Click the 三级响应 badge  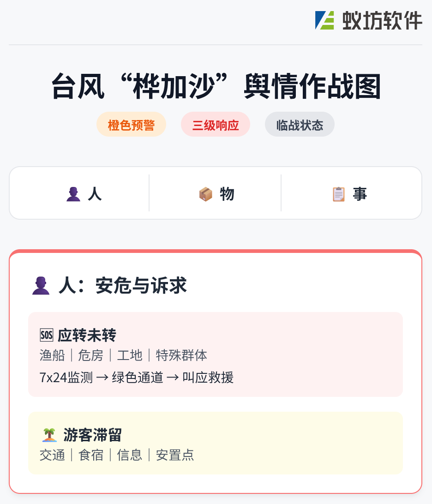point(216,125)
